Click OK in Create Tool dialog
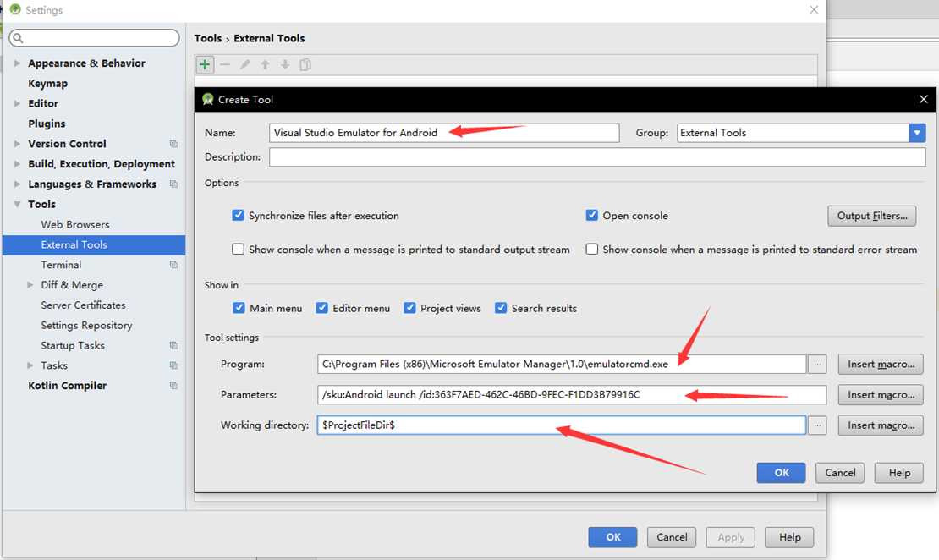This screenshot has height=560, width=939. 781,473
